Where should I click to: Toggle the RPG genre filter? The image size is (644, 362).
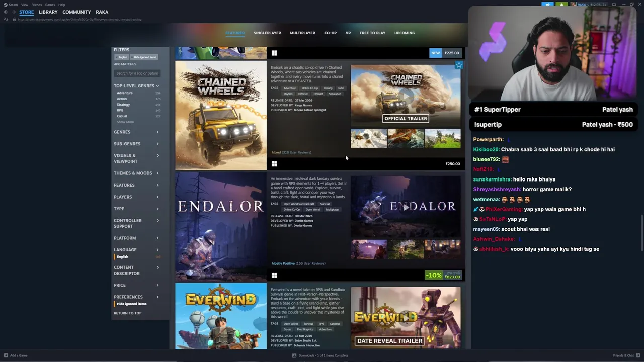(x=120, y=110)
